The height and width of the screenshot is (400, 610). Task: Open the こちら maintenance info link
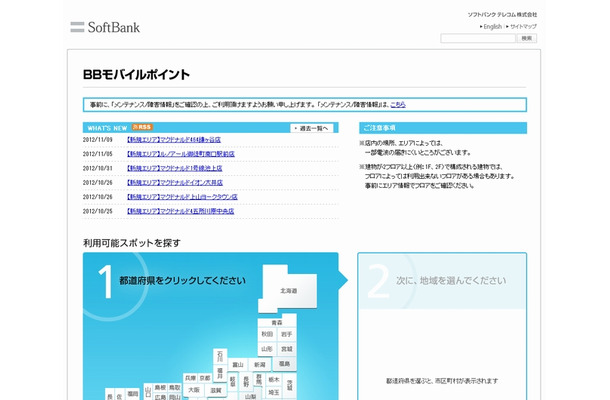tap(398, 104)
